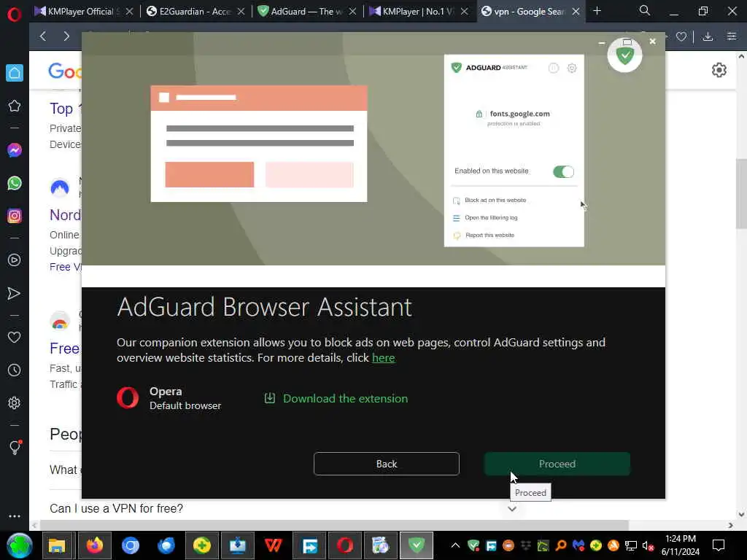Open bookmarks star in Opera sidebar
The image size is (747, 560).
pyautogui.click(x=15, y=106)
